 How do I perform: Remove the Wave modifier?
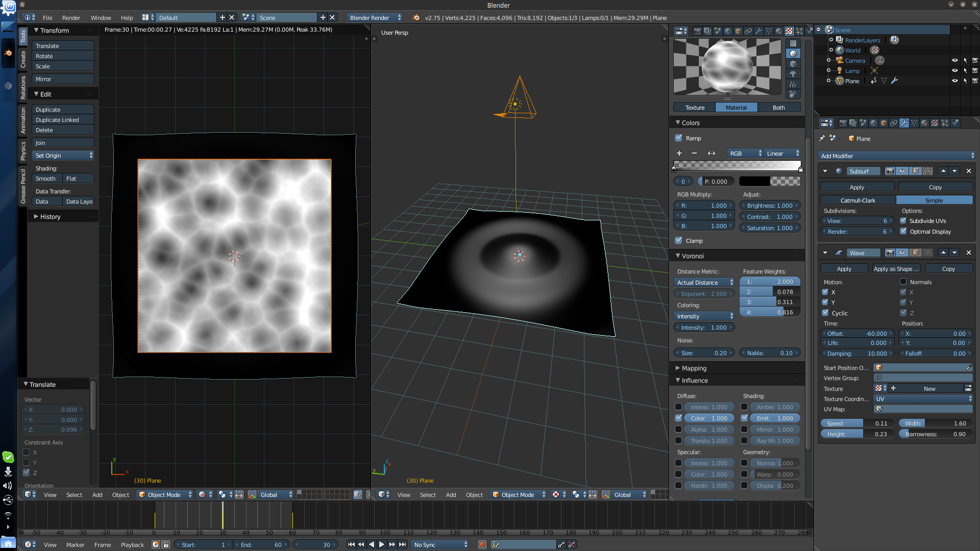(968, 253)
